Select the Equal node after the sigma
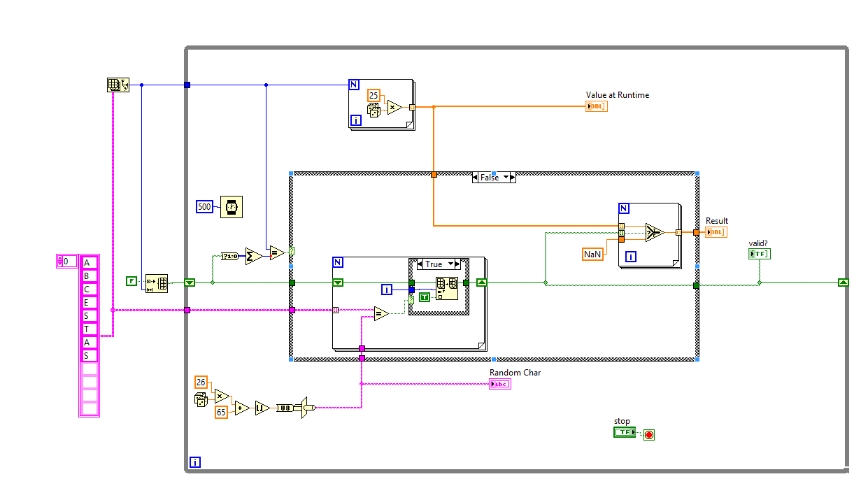Viewport: 868px width, 486px height. point(277,252)
